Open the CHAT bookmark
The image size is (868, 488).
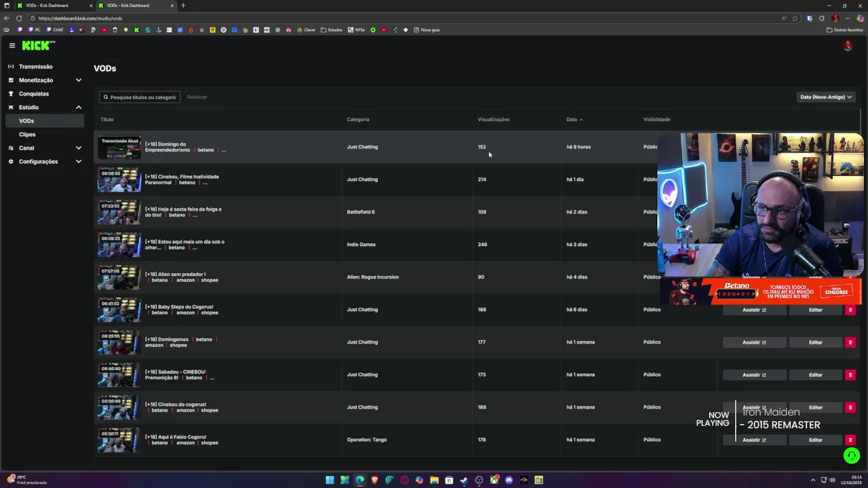point(55,30)
